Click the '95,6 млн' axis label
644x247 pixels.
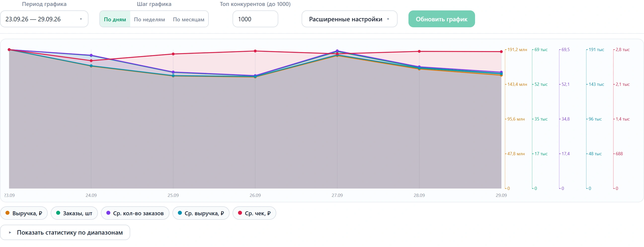click(516, 119)
